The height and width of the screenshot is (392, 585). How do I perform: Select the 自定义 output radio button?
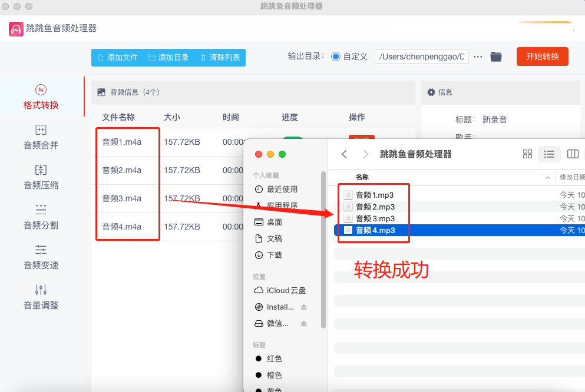336,57
